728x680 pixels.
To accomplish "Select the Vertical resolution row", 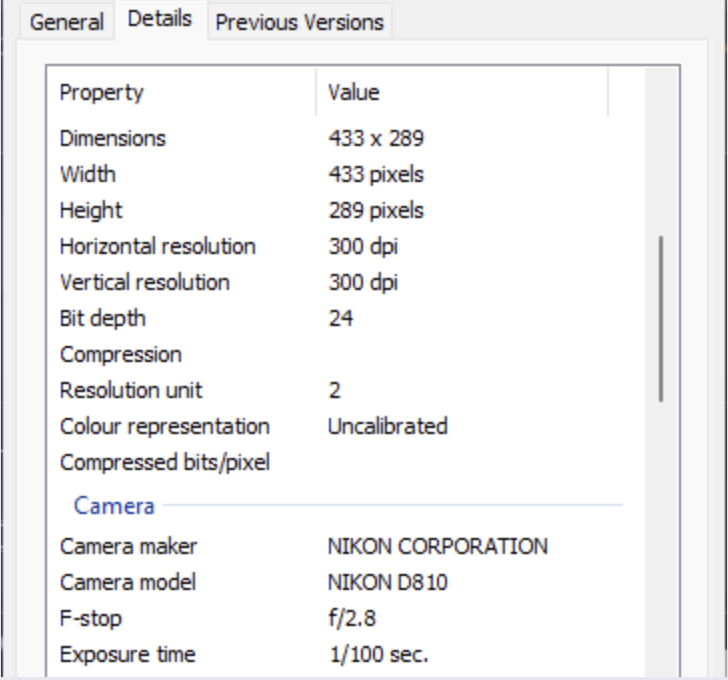I will coord(144,282).
